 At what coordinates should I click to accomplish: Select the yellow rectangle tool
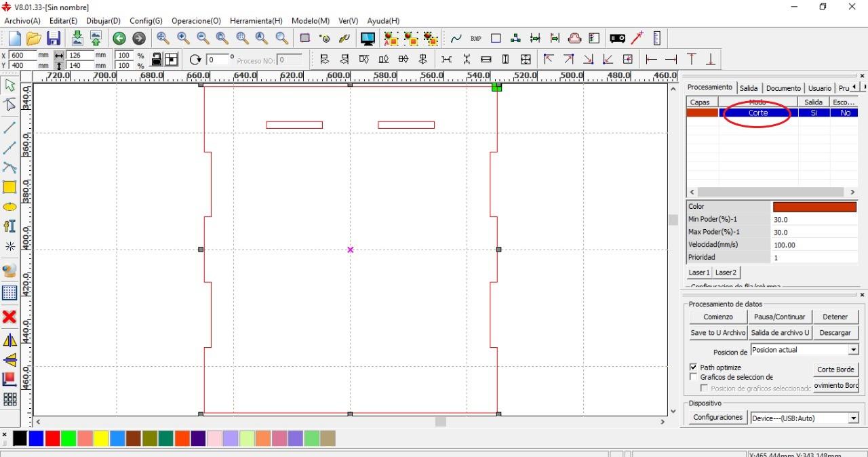tap(10, 188)
